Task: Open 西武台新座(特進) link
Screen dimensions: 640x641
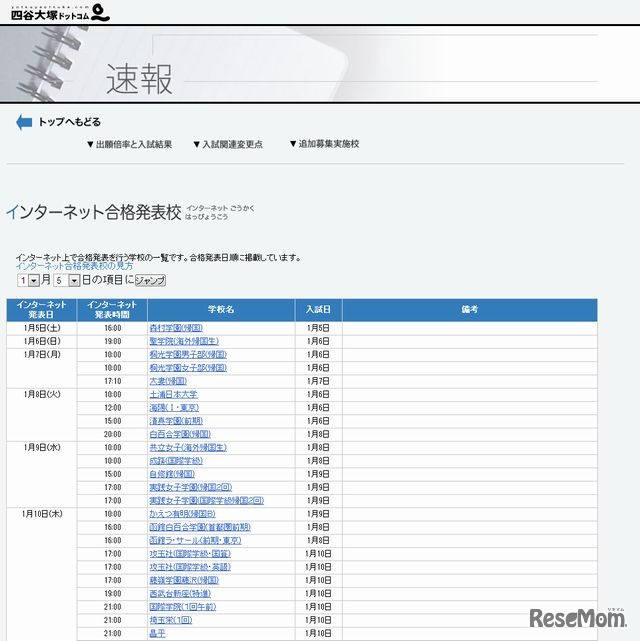Action: click(180, 594)
